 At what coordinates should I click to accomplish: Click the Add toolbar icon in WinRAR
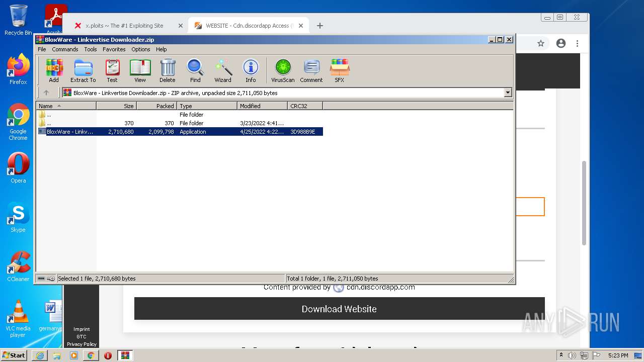[54, 70]
